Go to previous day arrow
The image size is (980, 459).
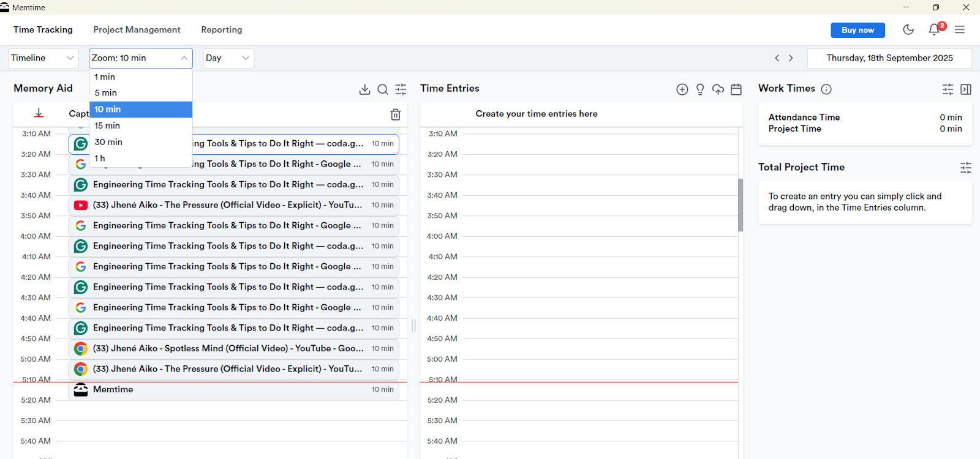coord(777,58)
